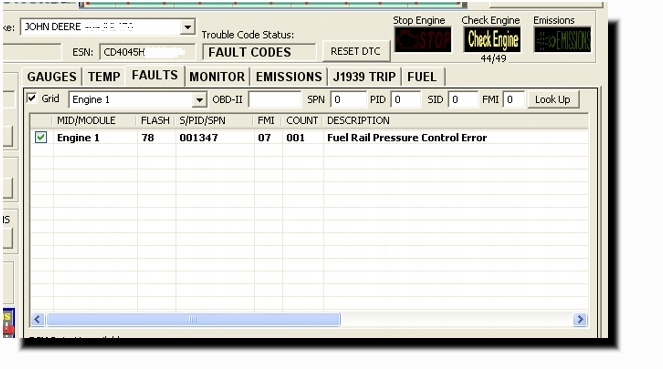This screenshot has width=663, height=369.
Task: Click the count 001 cell
Action: (302, 138)
